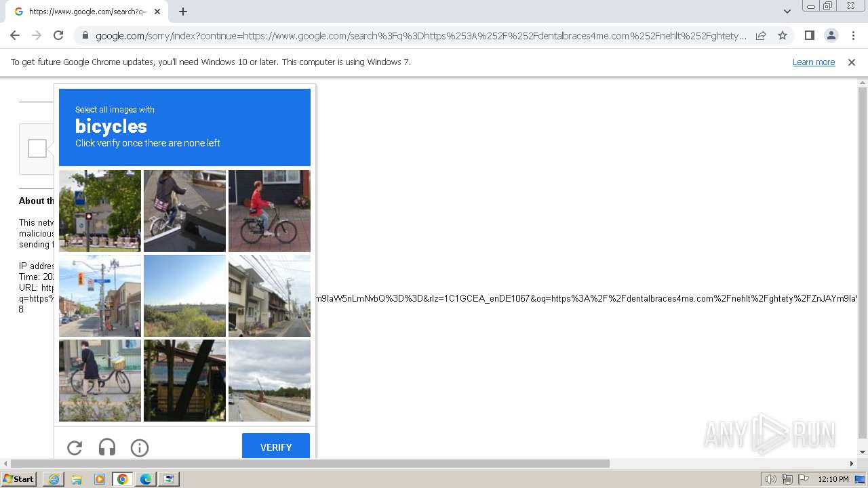868x488 pixels.
Task: Select the tile with cloudy sky and road
Action: point(269,380)
